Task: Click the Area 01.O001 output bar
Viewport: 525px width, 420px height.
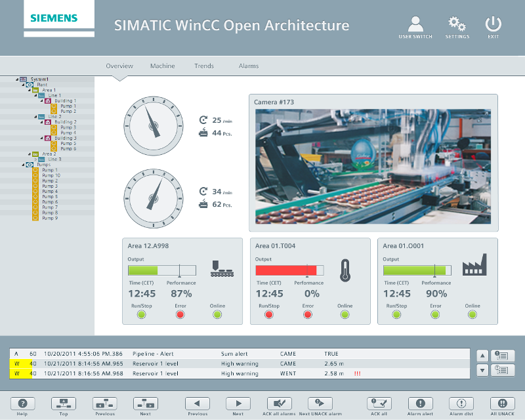Action: [x=417, y=270]
